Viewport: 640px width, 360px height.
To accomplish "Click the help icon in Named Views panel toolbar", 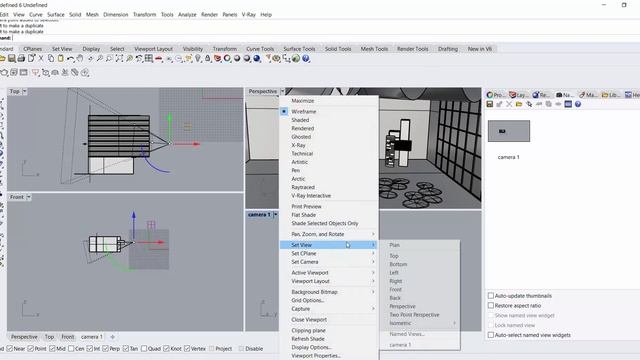I will (x=578, y=104).
